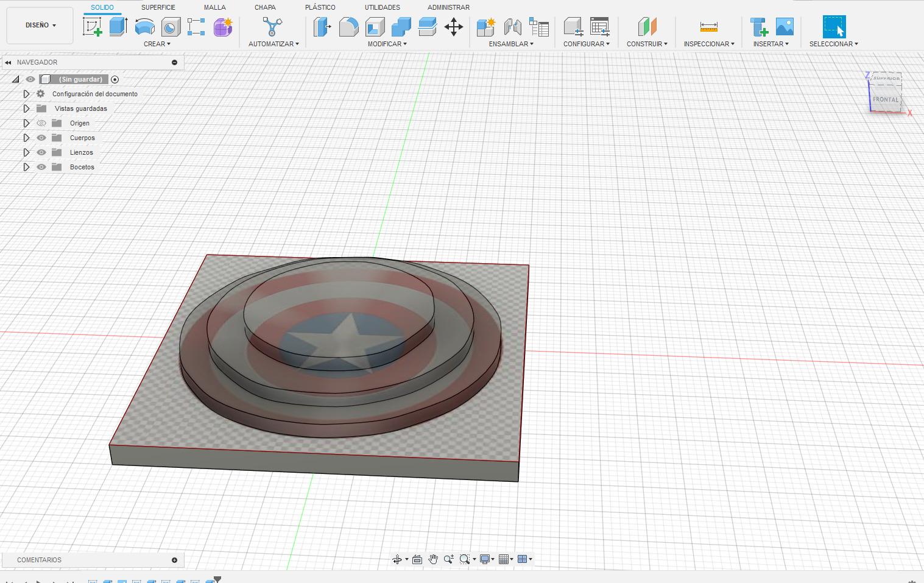Hide the Cuerpos folder
Image resolution: width=924 pixels, height=583 pixels.
coord(41,138)
